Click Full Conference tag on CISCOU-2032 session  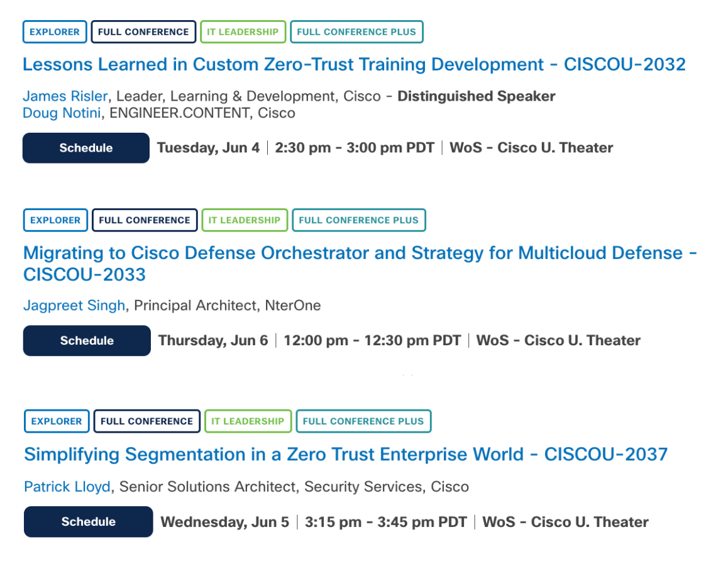(143, 32)
